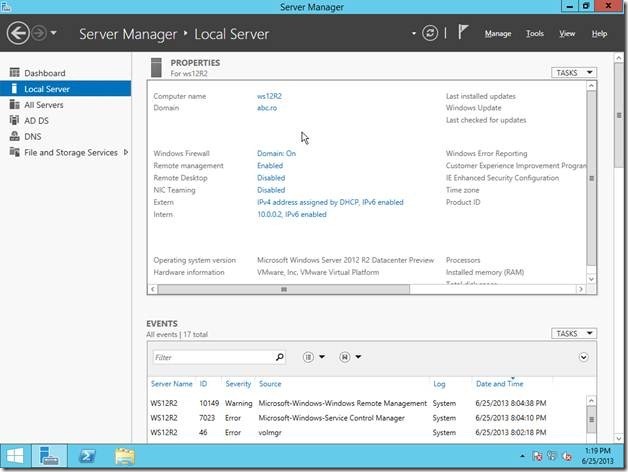The width and height of the screenshot is (628, 472).
Task: Click the refresh icon in header
Action: tap(430, 33)
